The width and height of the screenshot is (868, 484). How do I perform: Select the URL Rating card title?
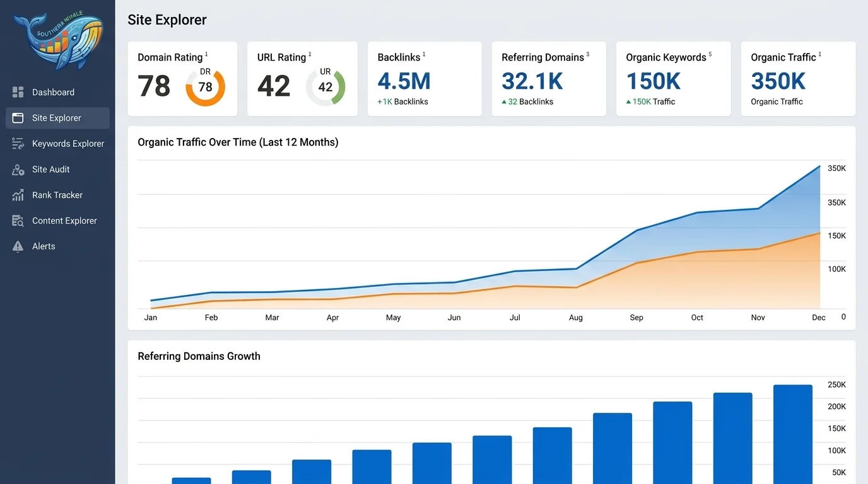click(x=281, y=57)
